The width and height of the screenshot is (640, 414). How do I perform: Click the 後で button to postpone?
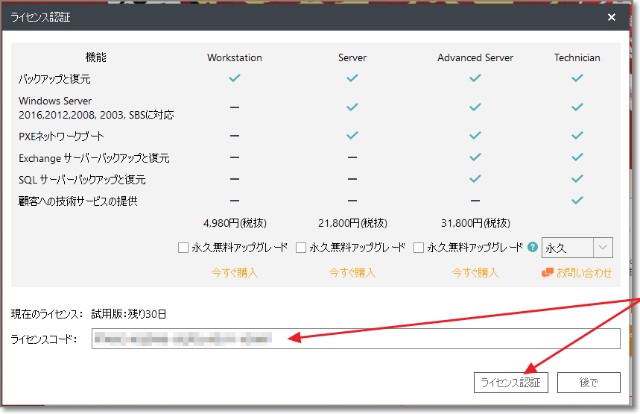coord(589,382)
